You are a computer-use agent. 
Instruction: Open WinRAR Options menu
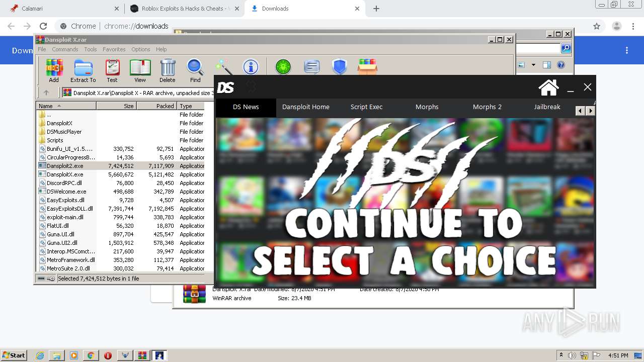coord(141,49)
